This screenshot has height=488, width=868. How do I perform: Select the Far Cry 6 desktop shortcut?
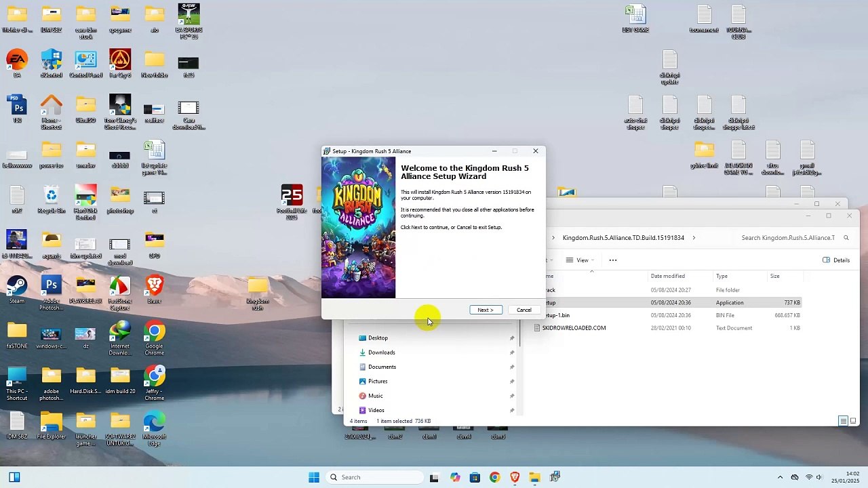(x=120, y=64)
